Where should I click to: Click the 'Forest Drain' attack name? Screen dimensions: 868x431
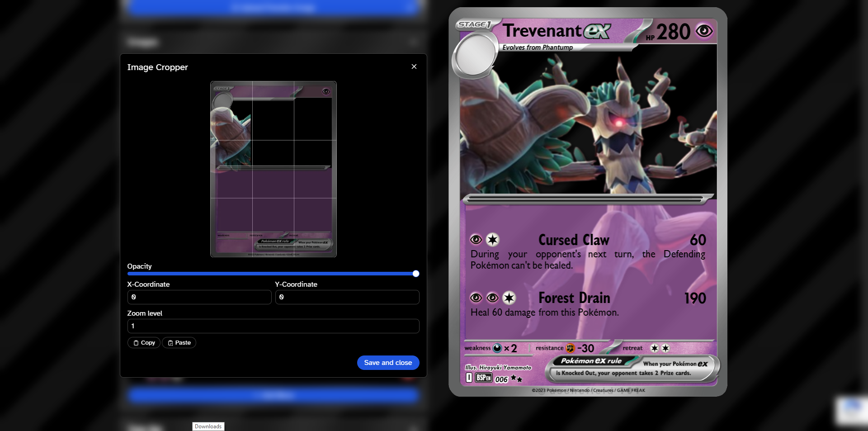tap(574, 298)
